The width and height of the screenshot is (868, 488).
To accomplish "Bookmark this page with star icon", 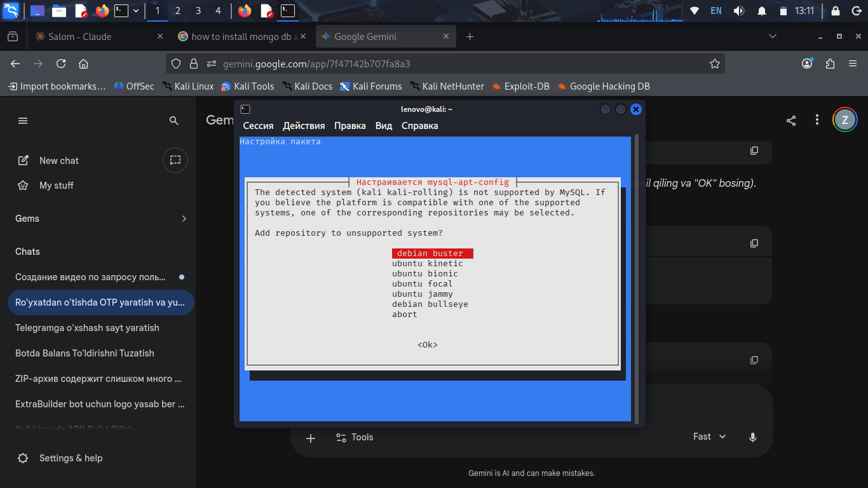I will click(714, 64).
